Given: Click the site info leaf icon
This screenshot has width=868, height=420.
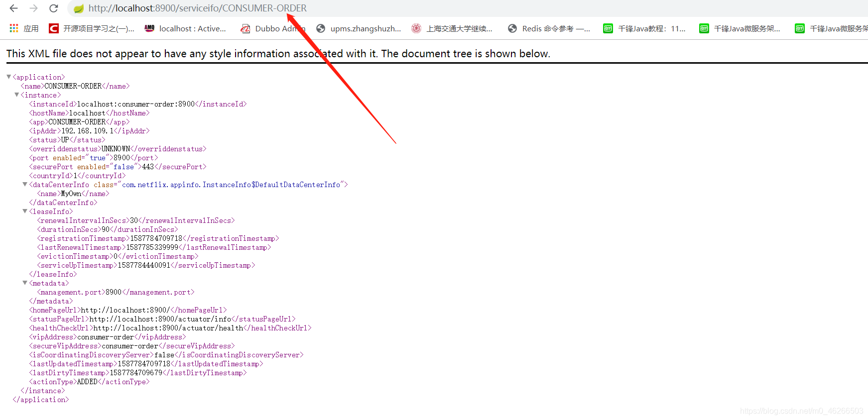Looking at the screenshot, I should (x=78, y=8).
